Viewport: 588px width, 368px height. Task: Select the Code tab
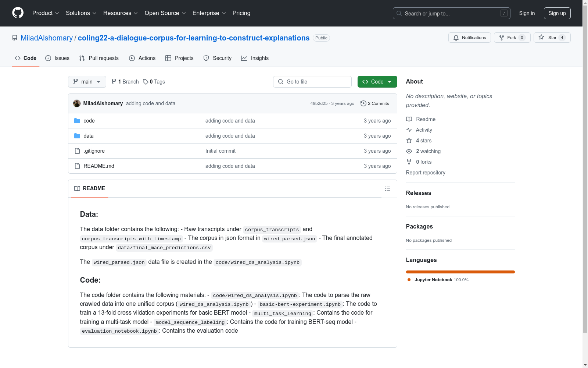(x=26, y=58)
